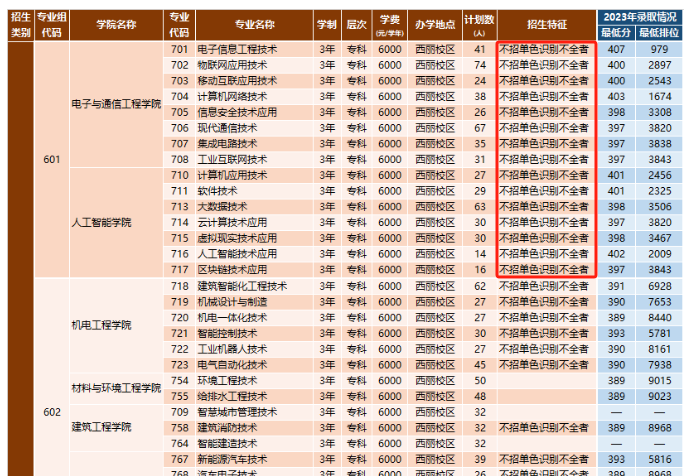Click the major 机电一体化技术
This screenshot has height=476, width=688.
pyautogui.click(x=254, y=318)
